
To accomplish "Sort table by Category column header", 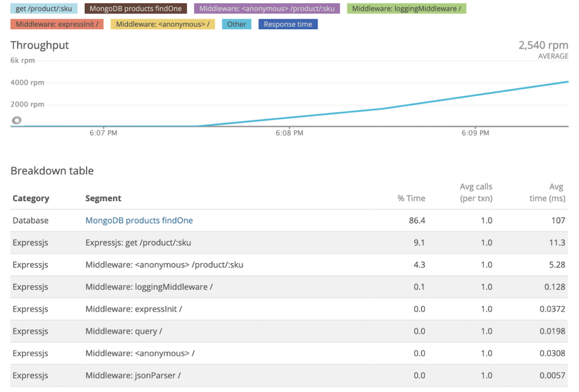I will [x=31, y=198].
